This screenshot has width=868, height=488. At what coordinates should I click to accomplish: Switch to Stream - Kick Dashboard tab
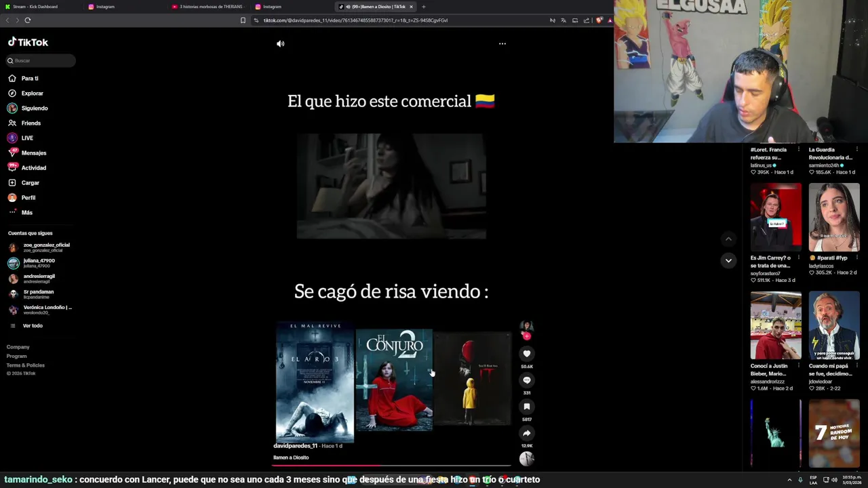click(x=41, y=7)
